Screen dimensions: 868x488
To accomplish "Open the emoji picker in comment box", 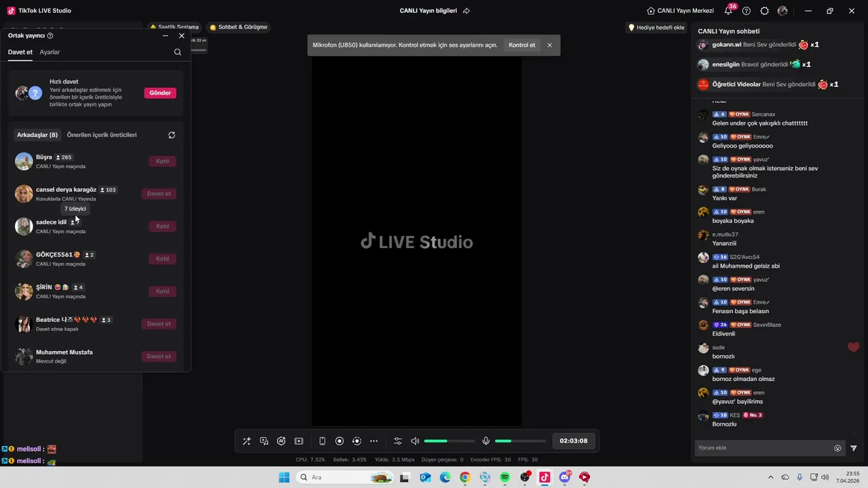I will [x=837, y=448].
